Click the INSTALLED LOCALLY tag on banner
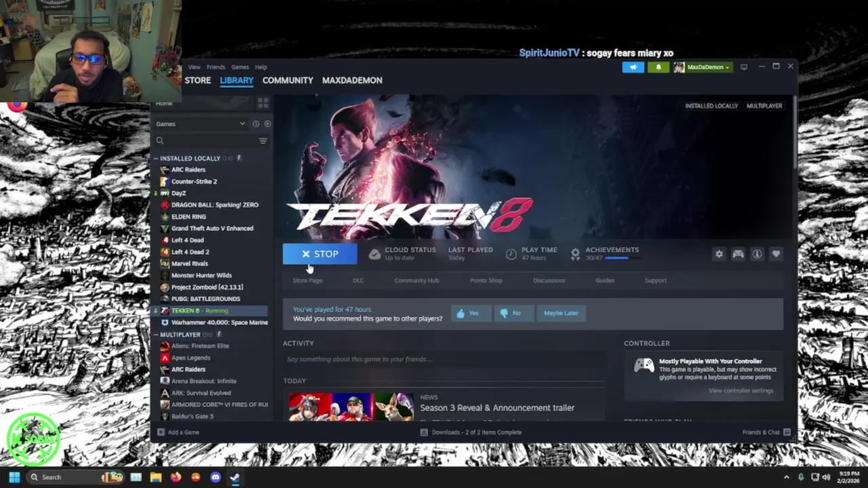 711,106
